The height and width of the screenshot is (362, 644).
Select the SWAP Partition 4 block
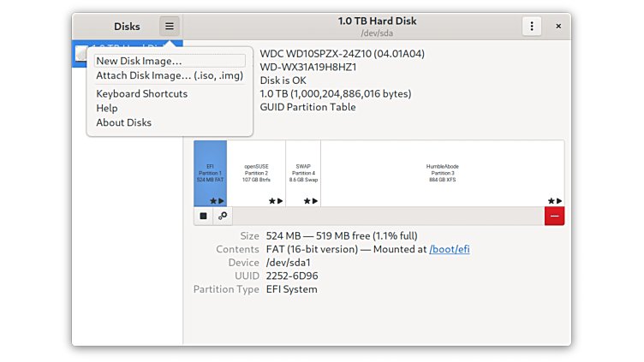303,171
